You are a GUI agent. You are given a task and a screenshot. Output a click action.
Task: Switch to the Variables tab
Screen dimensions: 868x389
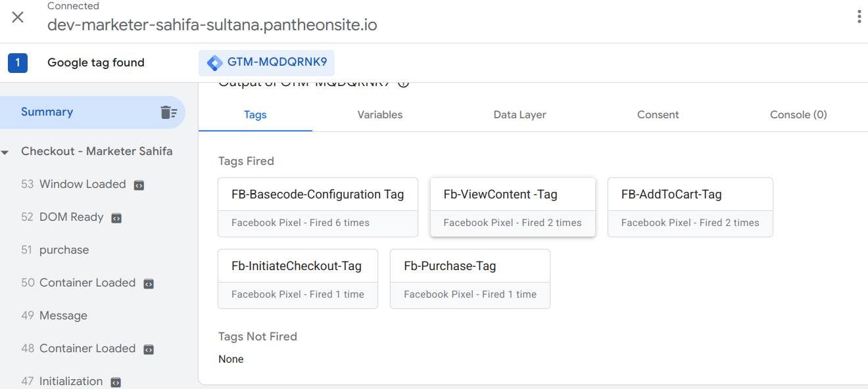(x=380, y=114)
